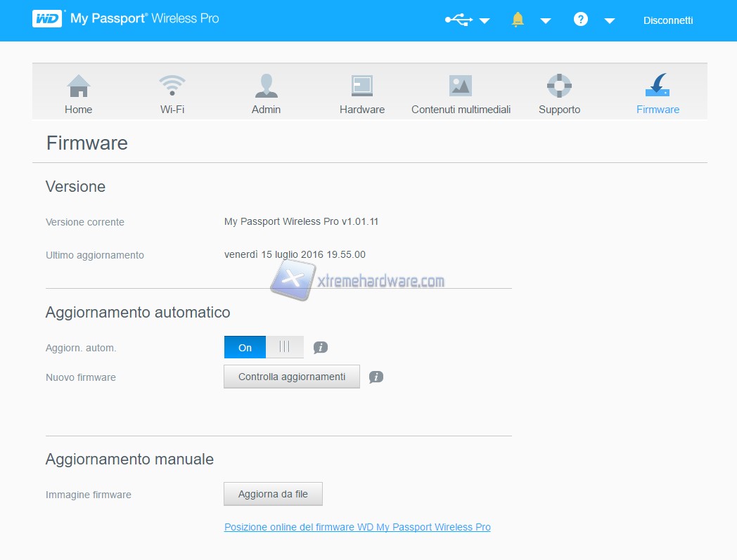Viewport: 737px width, 560px height.
Task: Expand the help dropdown arrow
Action: pyautogui.click(x=610, y=21)
